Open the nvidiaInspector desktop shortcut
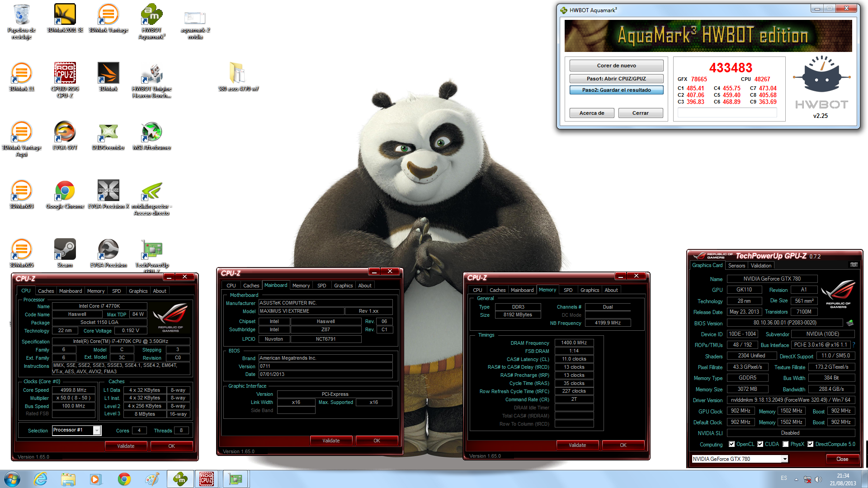The height and width of the screenshot is (488, 868). [x=151, y=197]
